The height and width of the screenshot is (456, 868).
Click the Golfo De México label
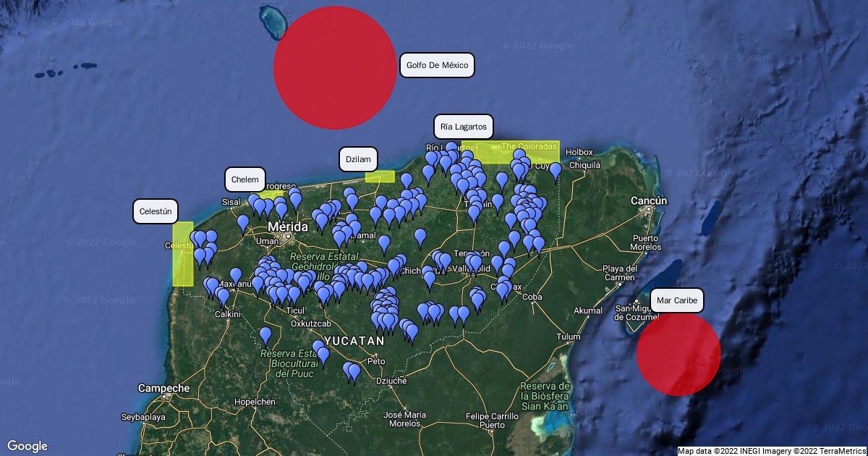pyautogui.click(x=437, y=65)
